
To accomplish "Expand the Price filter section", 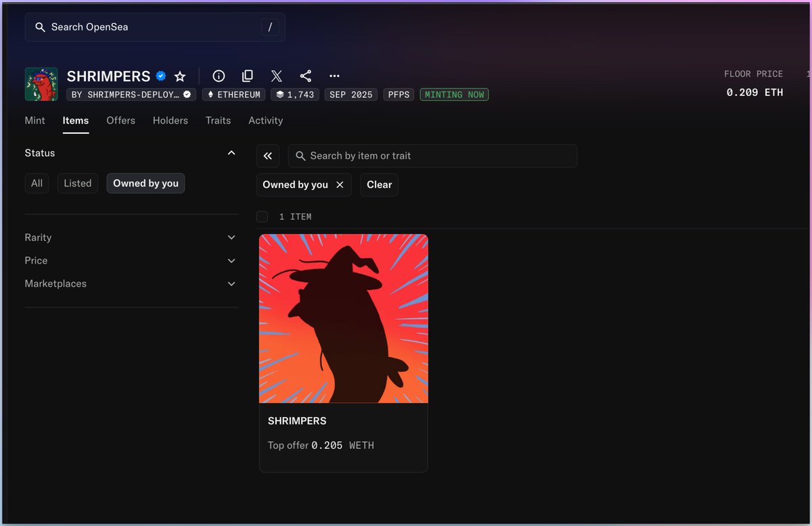I will [x=131, y=260].
